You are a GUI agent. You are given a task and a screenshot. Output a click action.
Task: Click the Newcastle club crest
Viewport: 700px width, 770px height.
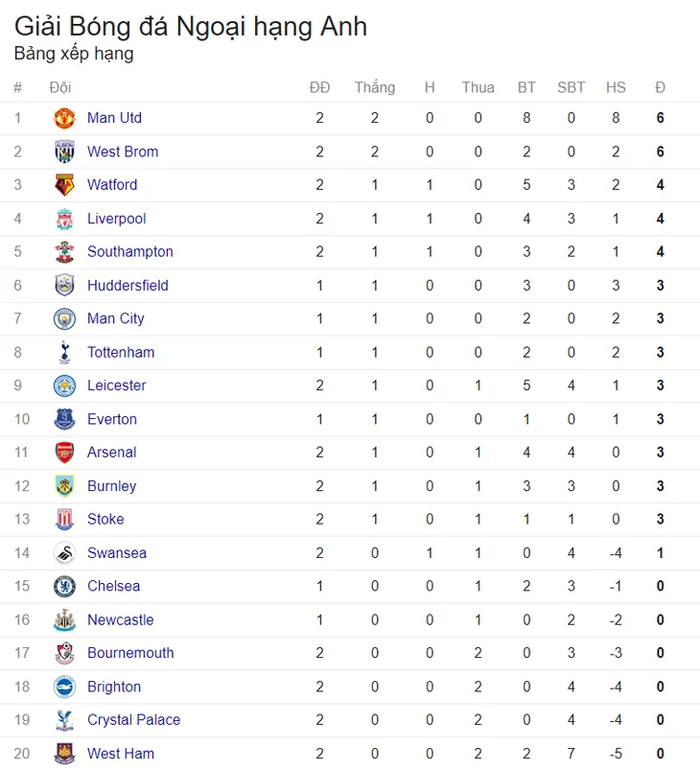pyautogui.click(x=64, y=620)
